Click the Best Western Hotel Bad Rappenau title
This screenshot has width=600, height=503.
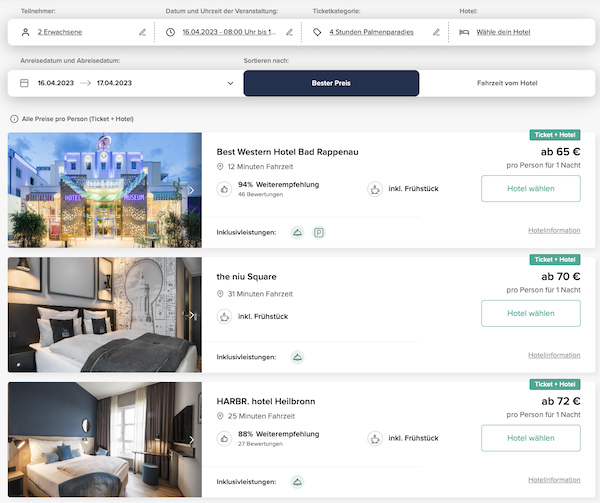[287, 152]
